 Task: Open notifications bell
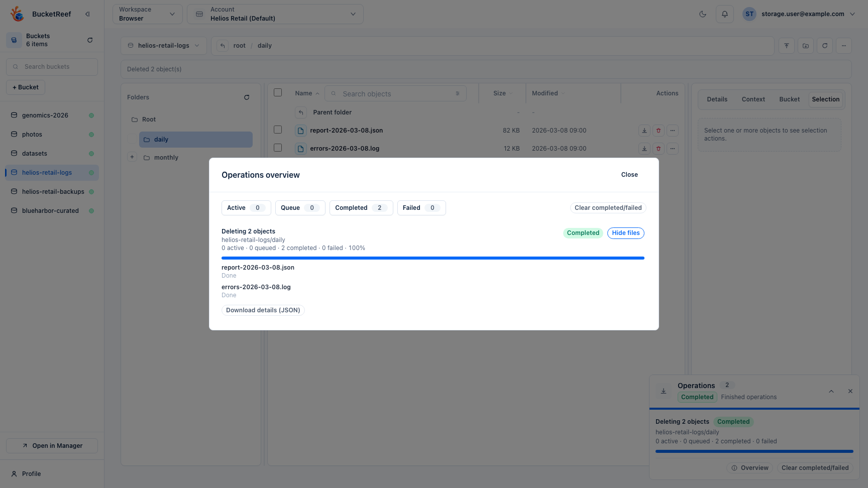coord(725,14)
